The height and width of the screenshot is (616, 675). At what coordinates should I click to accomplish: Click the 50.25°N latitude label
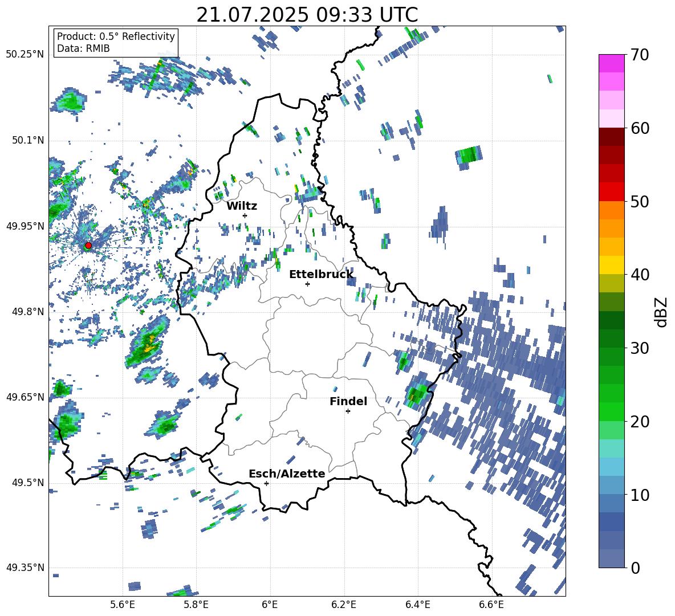click(x=25, y=55)
